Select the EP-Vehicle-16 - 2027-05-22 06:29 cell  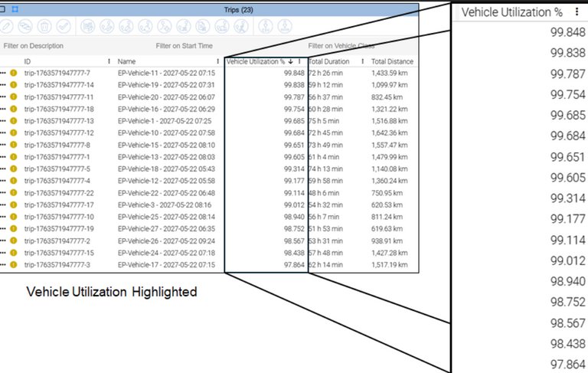[166, 109]
